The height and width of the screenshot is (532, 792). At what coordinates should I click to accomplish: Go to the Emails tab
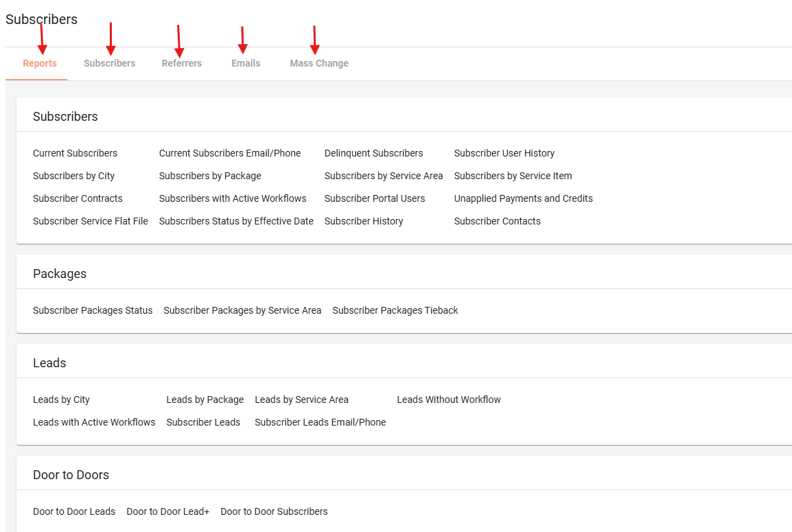[x=246, y=63]
